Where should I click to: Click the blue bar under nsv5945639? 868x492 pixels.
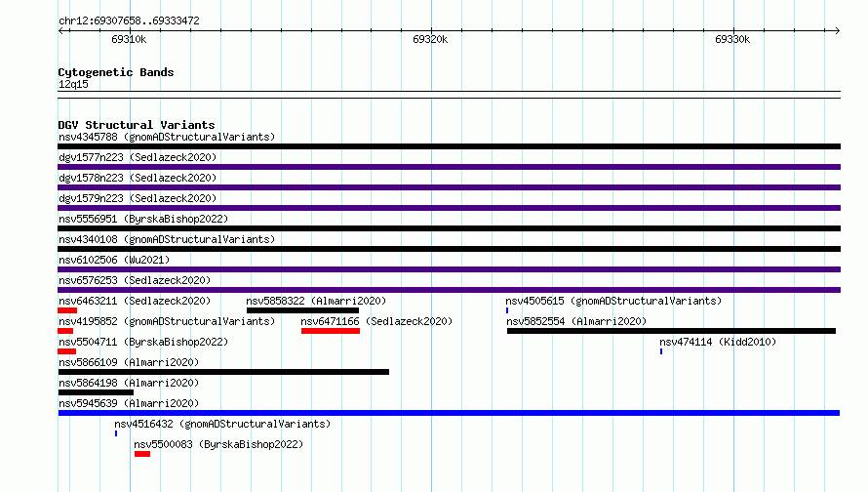click(x=449, y=413)
